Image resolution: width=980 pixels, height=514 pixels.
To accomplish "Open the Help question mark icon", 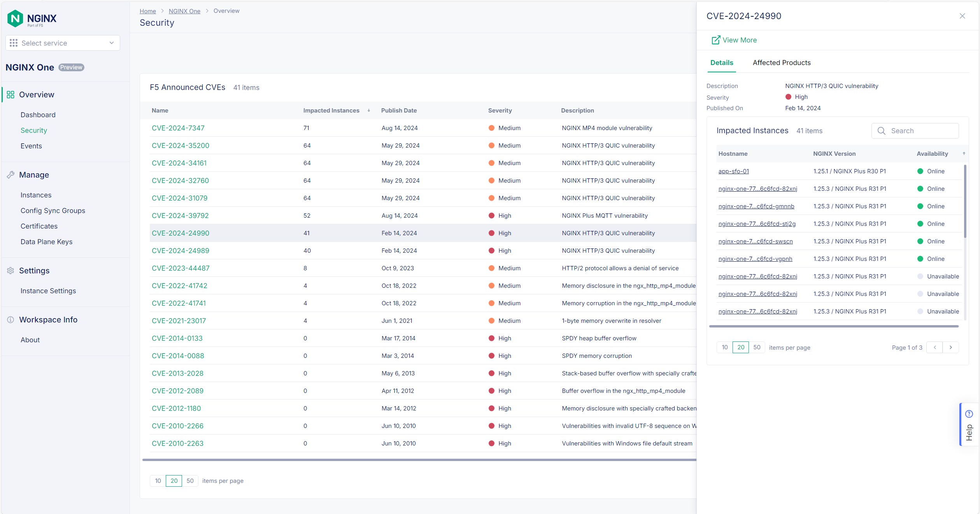I will (x=969, y=414).
